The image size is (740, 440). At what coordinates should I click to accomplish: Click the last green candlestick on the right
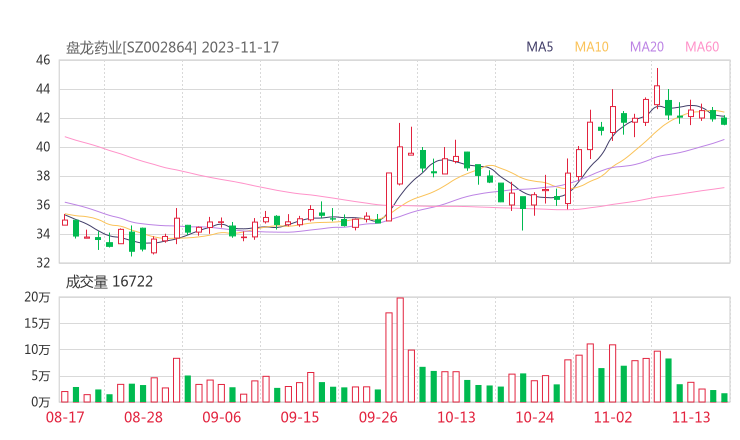click(x=724, y=121)
